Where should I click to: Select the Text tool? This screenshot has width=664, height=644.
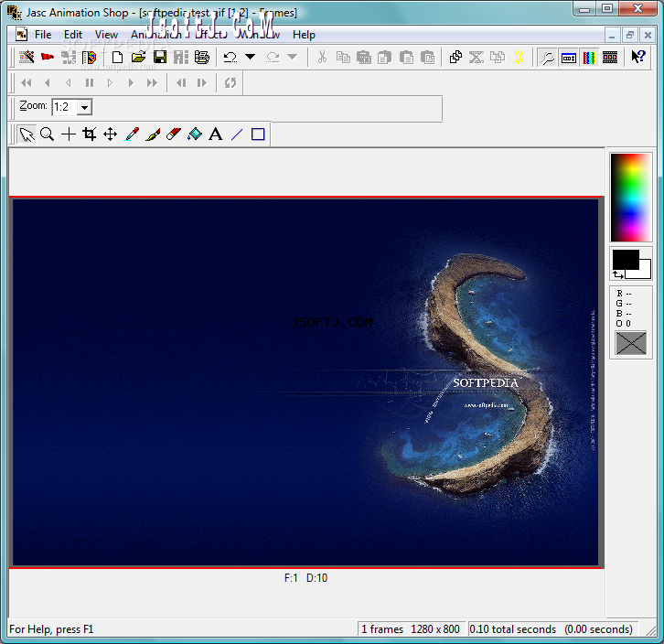click(x=216, y=134)
